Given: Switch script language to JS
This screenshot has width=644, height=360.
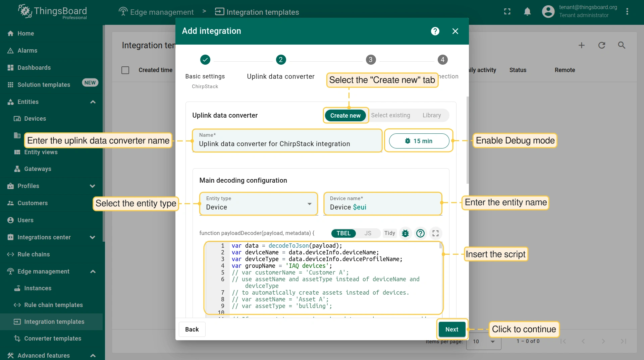Looking at the screenshot, I should 368,233.
